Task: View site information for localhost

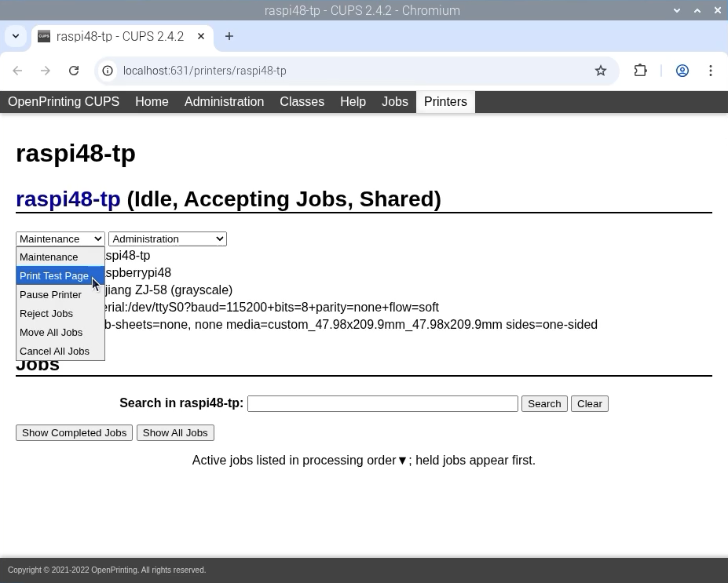Action: (x=108, y=71)
